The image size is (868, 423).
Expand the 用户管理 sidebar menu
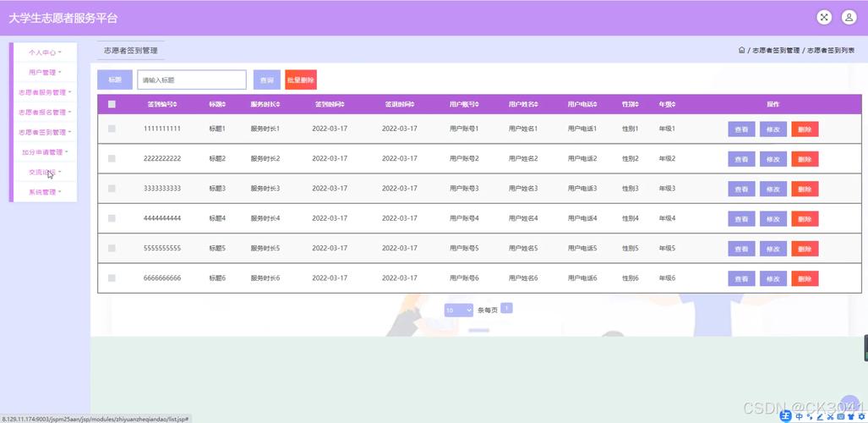(x=45, y=72)
